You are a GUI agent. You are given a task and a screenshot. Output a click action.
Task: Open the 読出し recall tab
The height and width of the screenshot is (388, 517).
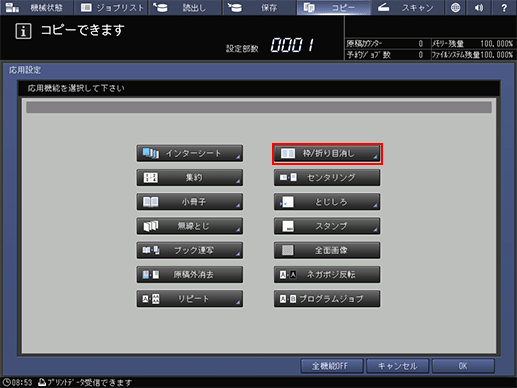[x=185, y=7]
